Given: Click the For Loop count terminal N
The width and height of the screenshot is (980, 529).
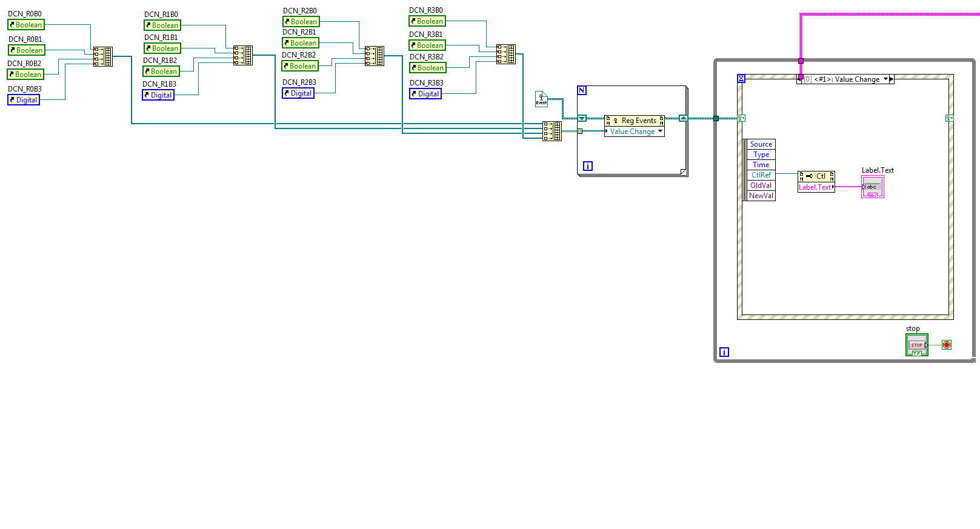Looking at the screenshot, I should [x=582, y=91].
